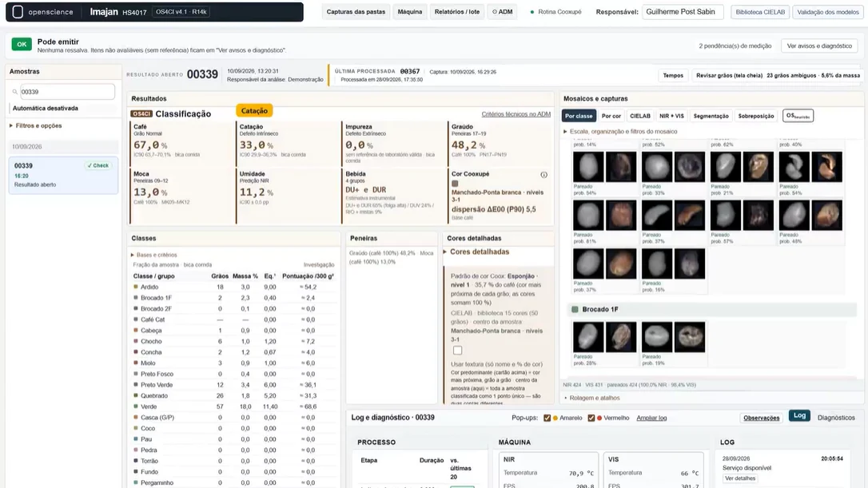868x488 pixels.
Task: Expand Rolagem e atalhos
Action: tap(591, 398)
